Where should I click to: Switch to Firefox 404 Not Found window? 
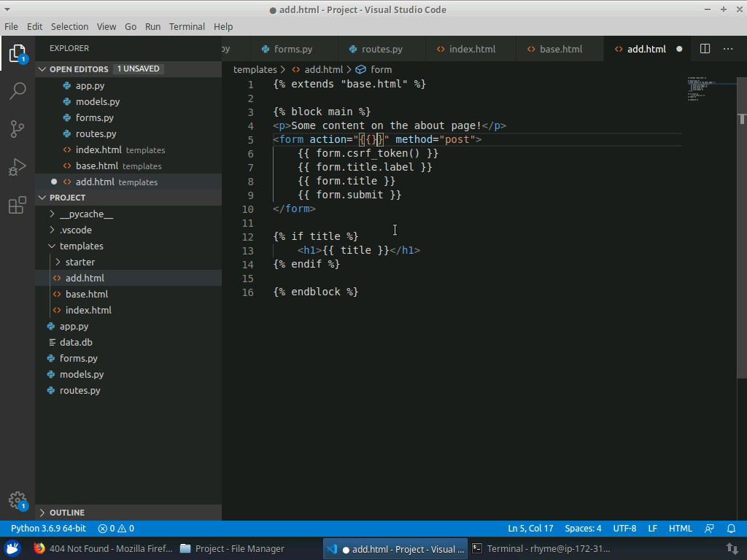tap(103, 548)
